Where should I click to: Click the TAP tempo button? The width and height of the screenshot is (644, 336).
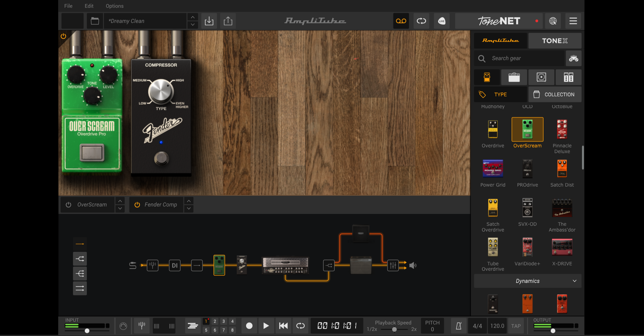pos(516,326)
